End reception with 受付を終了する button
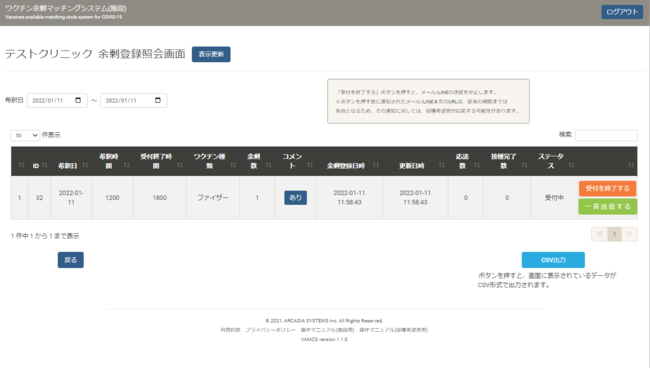This screenshot has width=650, height=368. pyautogui.click(x=607, y=189)
